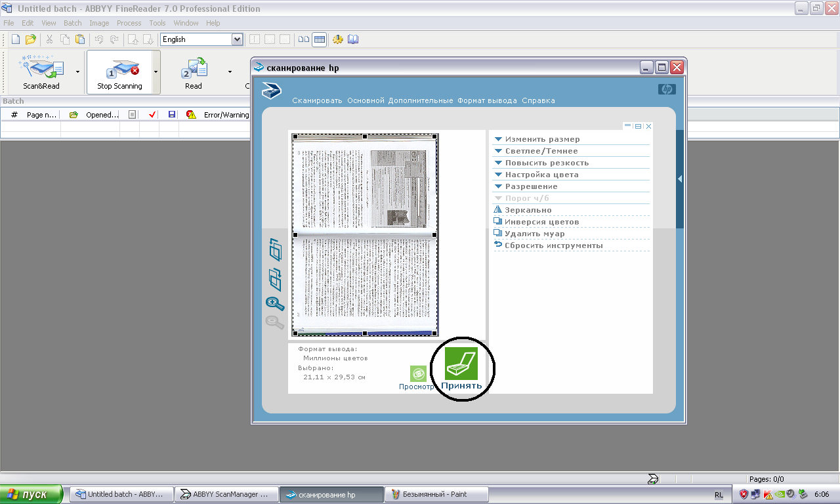The image size is (840, 504).
Task: Click the scanner icon in status bar
Action: coord(653,478)
